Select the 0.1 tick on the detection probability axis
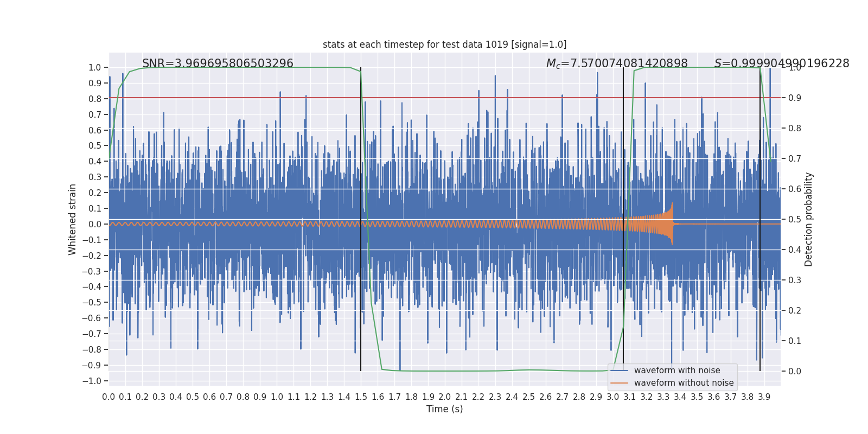This screenshot has width=868, height=434. [795, 341]
